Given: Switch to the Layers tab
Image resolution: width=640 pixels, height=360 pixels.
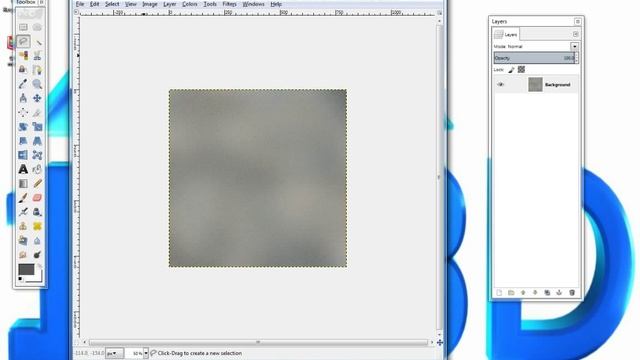Looking at the screenshot, I should pyautogui.click(x=506, y=35).
